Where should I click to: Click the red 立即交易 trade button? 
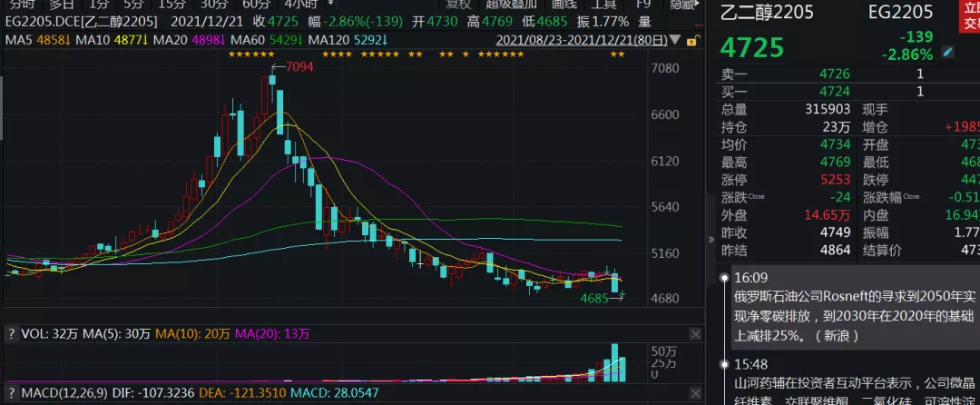coord(969,17)
